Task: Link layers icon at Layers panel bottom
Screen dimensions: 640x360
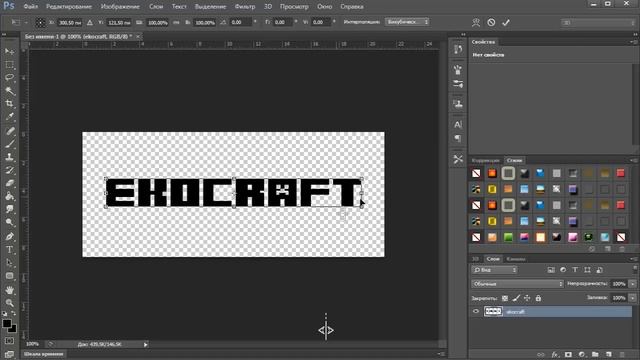Action: 541,354
